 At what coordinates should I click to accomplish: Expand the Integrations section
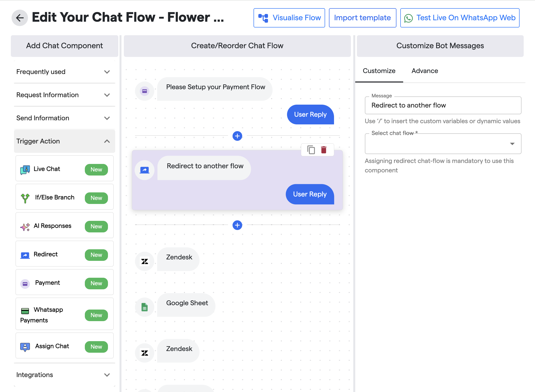64,375
